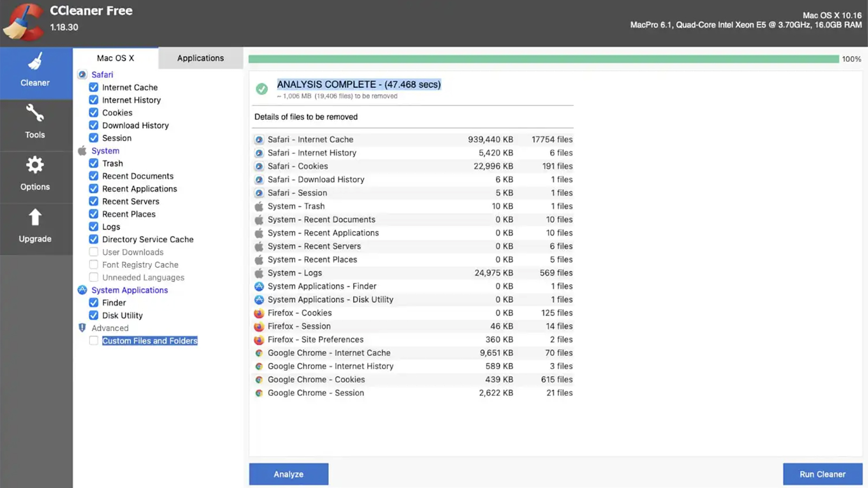Uncheck the Safari Session checkbox
The width and height of the screenshot is (868, 488).
click(x=94, y=138)
